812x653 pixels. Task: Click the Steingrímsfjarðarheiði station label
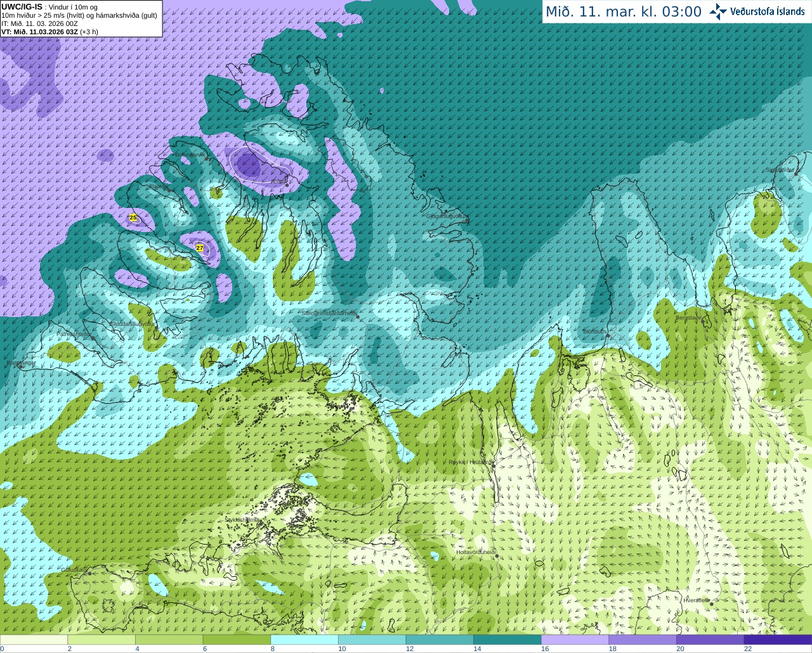(x=329, y=313)
